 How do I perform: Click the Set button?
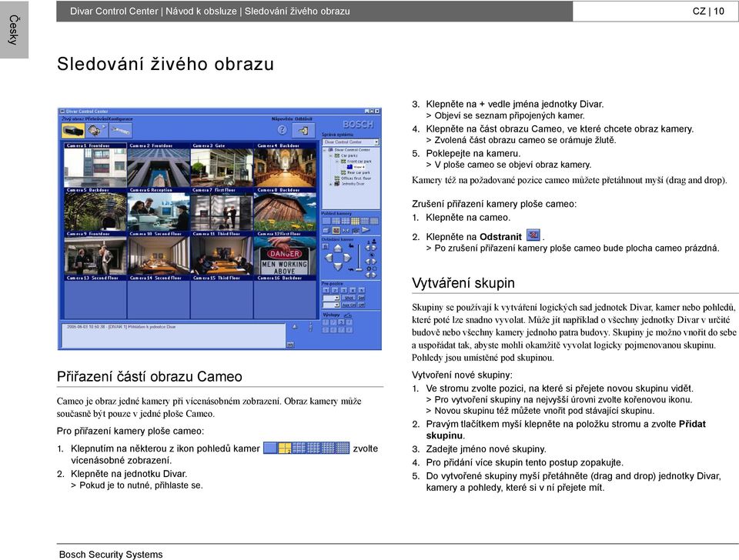pos(362,298)
